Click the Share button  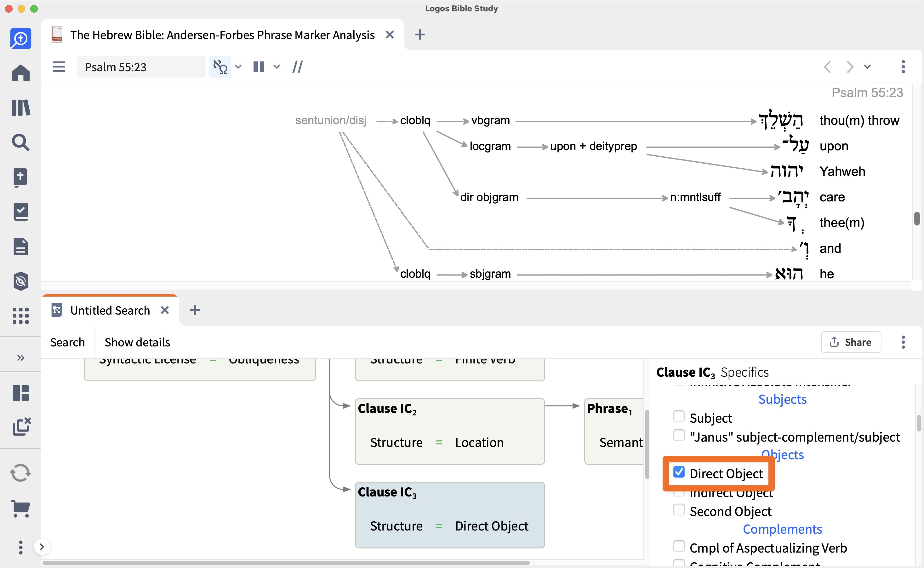coord(851,342)
